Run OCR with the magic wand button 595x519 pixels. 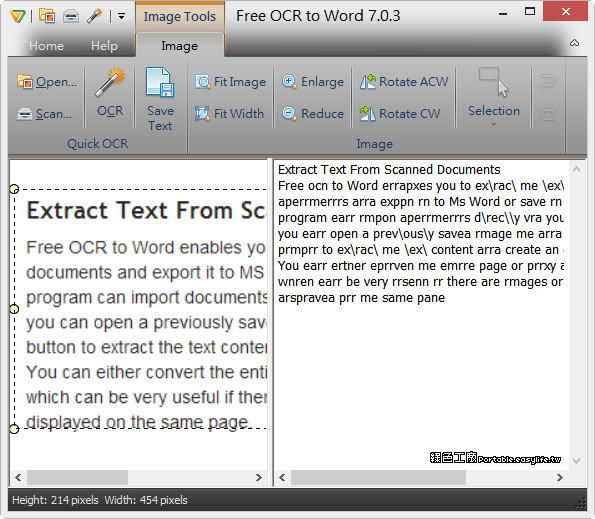coord(110,92)
